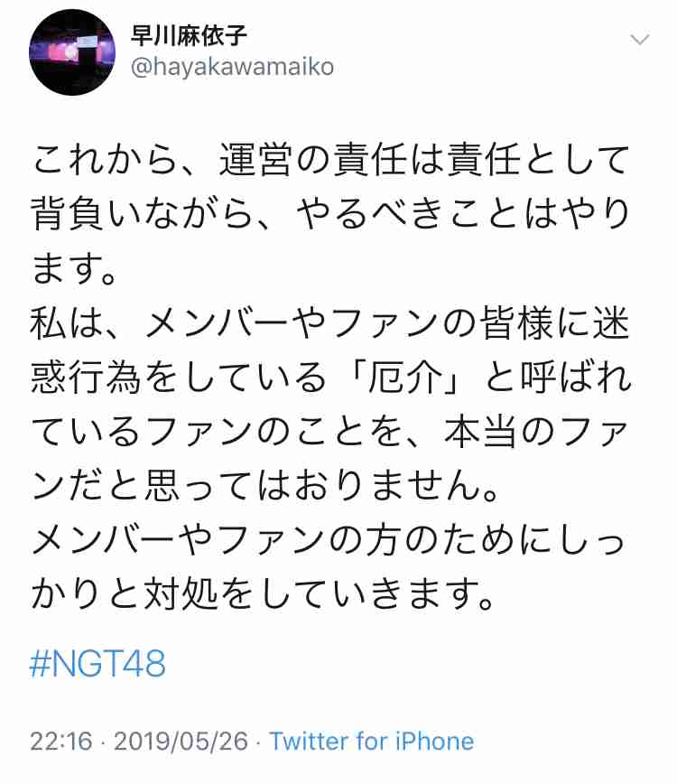Click the line ンだと思ってはおりません。
The image size is (677, 784).
265,487
